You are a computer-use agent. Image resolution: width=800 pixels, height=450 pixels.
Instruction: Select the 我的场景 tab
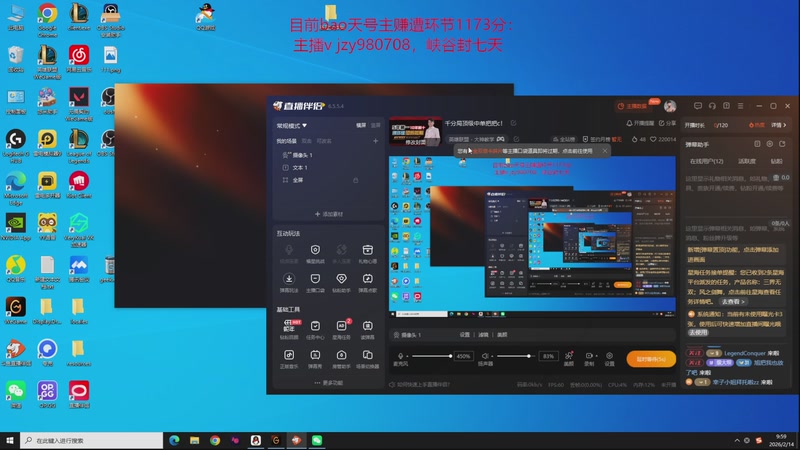tap(286, 141)
